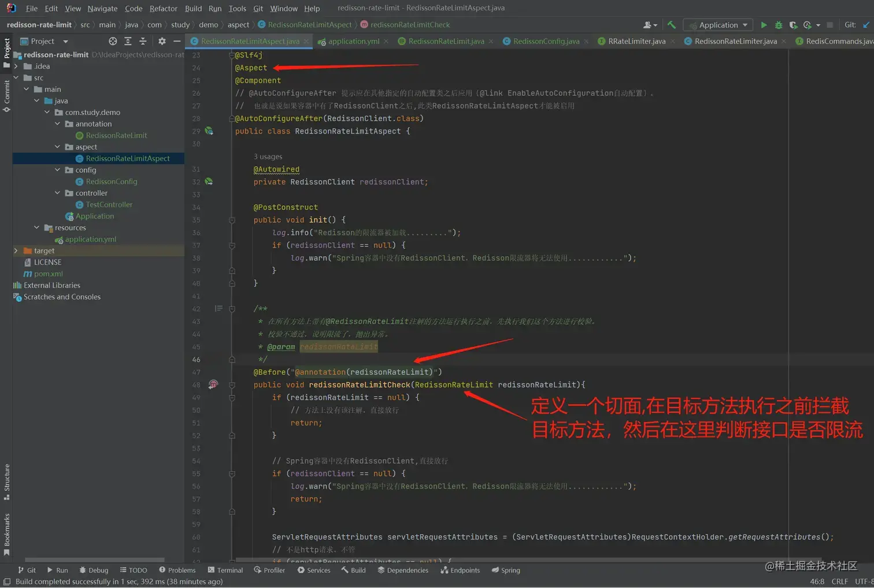This screenshot has height=588, width=874.
Task: Run with coverage icon in toolbar
Action: click(x=793, y=25)
